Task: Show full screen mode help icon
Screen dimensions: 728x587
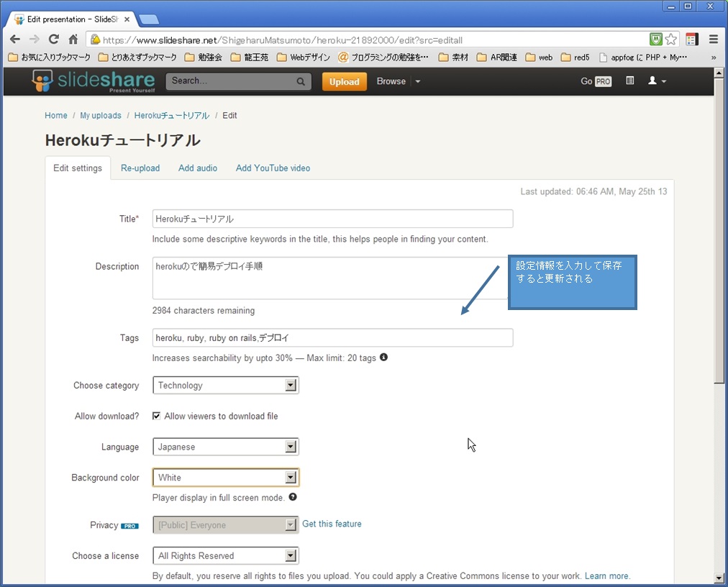Action: click(293, 497)
